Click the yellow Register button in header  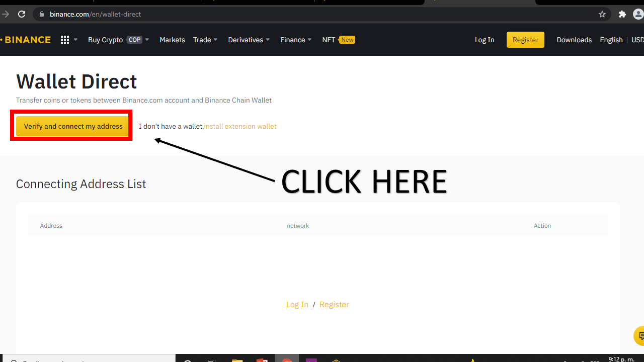click(525, 40)
